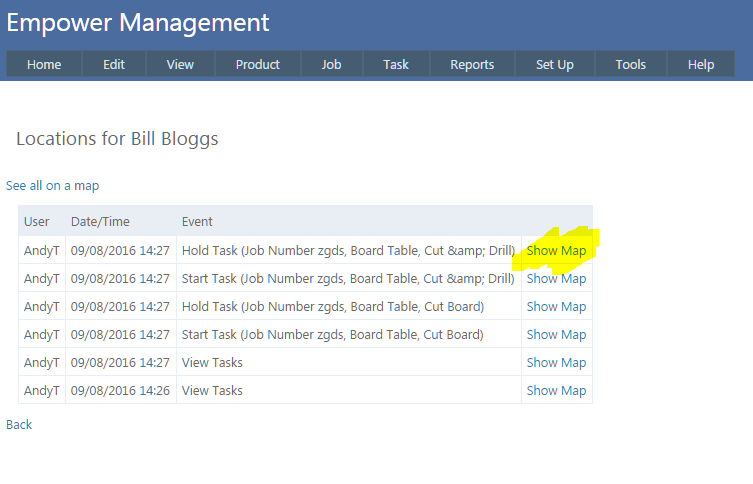The width and height of the screenshot is (753, 484).
Task: Open the Reports menu
Action: (x=472, y=65)
